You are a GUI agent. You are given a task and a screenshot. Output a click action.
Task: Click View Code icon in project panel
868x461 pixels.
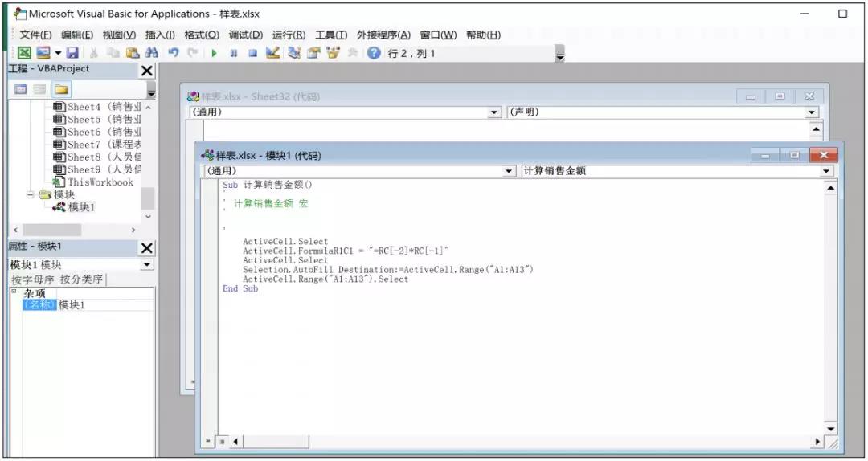20,89
